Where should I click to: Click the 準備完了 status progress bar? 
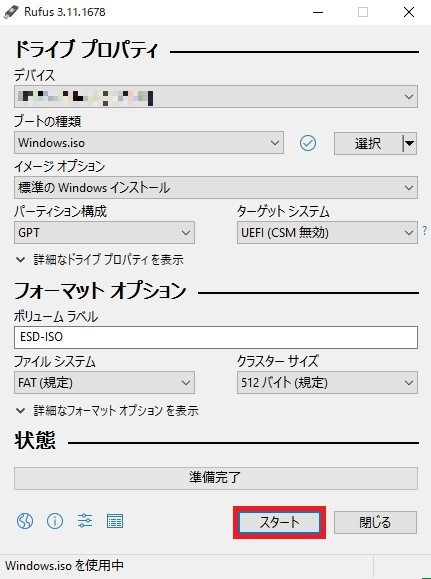click(x=216, y=478)
